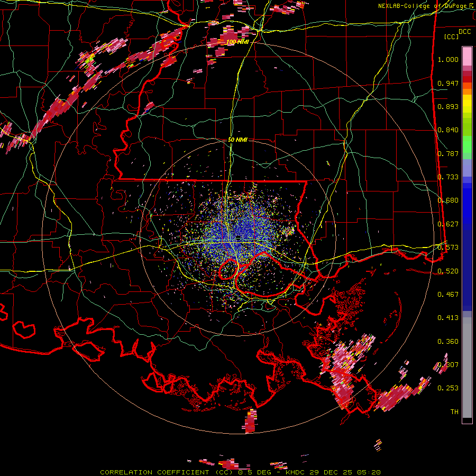The height and width of the screenshot is (476, 476).
Task: Select the 1.000 scale value
Action: pyautogui.click(x=448, y=59)
